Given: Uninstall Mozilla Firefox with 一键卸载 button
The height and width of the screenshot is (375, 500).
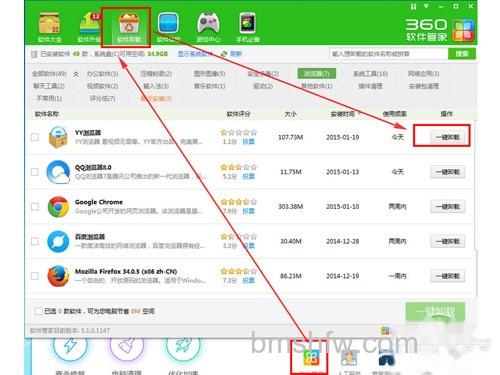Looking at the screenshot, I should 447,276.
